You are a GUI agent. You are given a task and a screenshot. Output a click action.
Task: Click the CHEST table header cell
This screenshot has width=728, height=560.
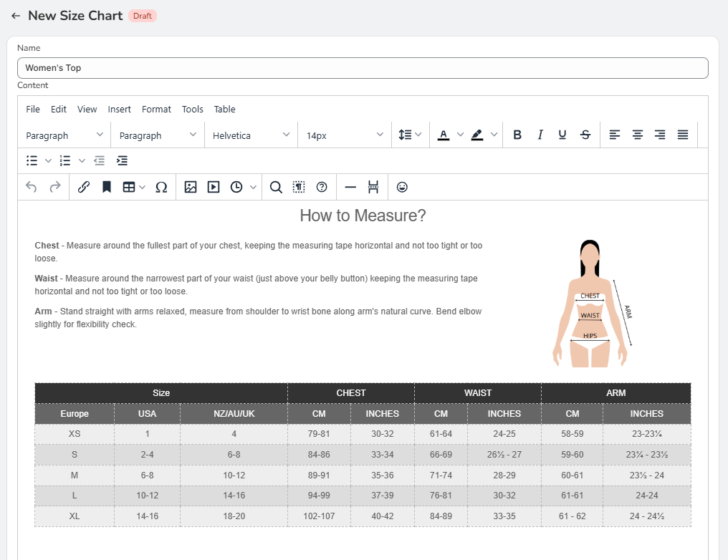pos(351,393)
